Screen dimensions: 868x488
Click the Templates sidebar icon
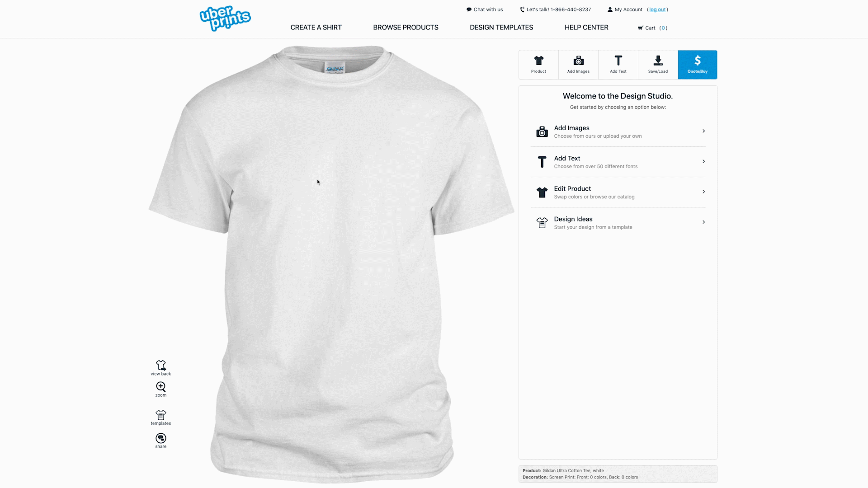tap(161, 417)
